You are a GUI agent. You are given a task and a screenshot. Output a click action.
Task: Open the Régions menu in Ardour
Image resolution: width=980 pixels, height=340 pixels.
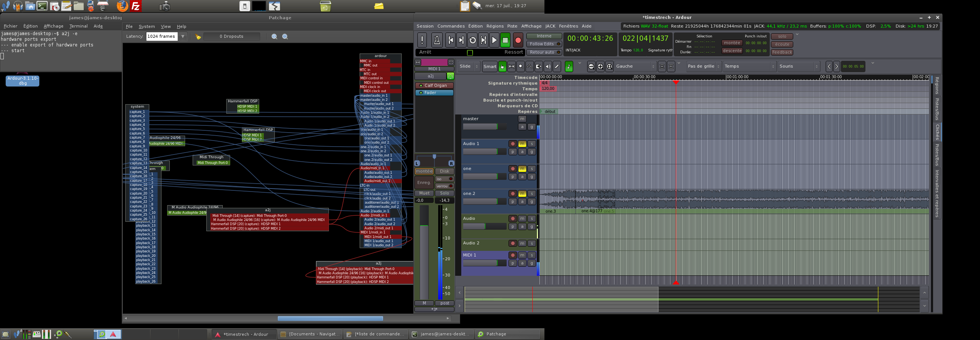(495, 26)
